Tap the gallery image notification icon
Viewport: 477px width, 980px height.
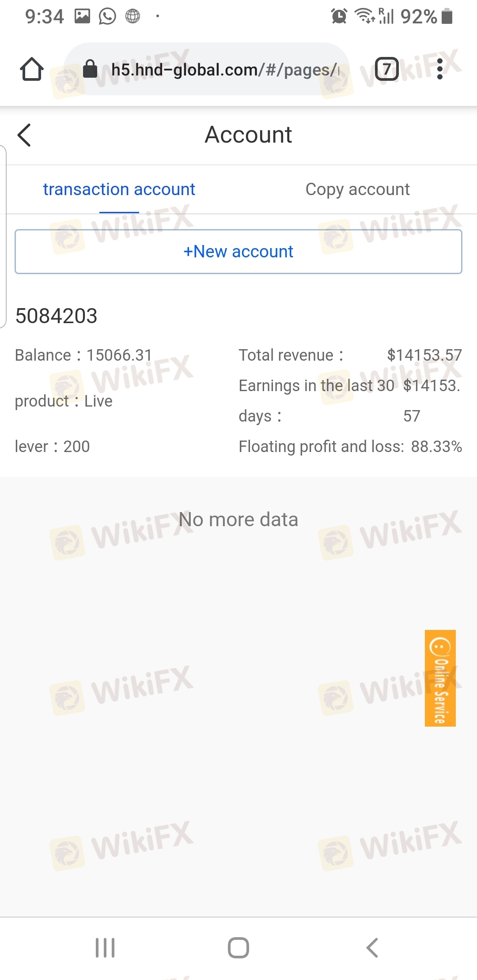click(x=82, y=17)
